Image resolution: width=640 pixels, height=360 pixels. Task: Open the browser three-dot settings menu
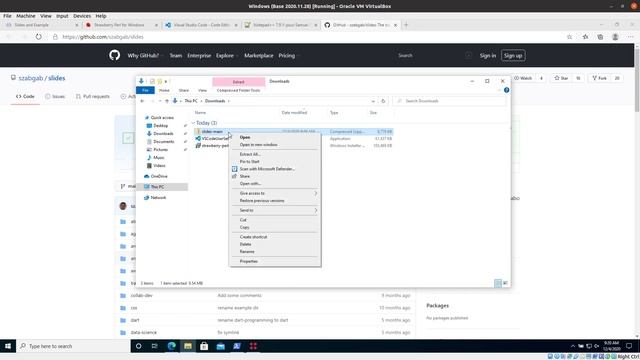(x=631, y=37)
